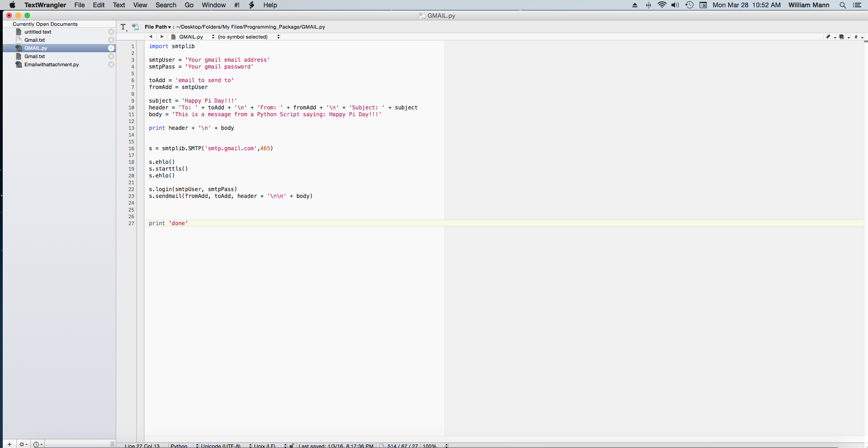Open the counterpart/includes popup icon

point(844,37)
